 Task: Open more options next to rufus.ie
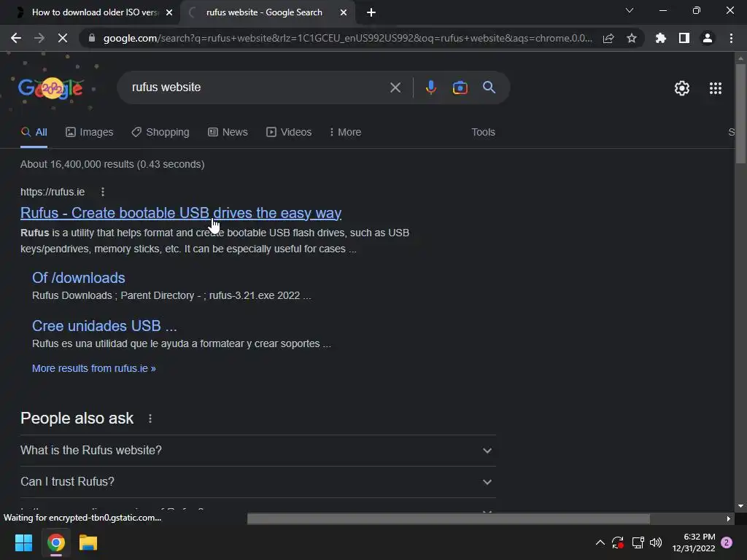click(103, 192)
